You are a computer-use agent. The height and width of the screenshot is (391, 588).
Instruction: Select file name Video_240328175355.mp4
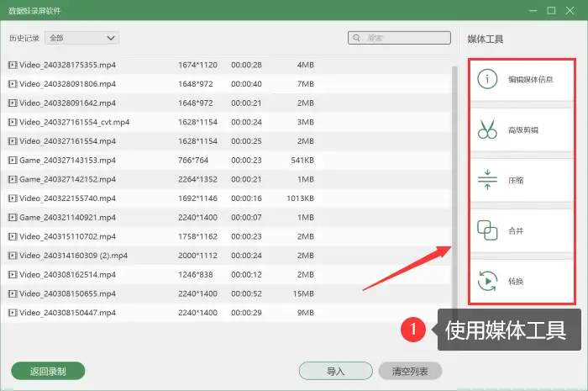[x=67, y=65]
